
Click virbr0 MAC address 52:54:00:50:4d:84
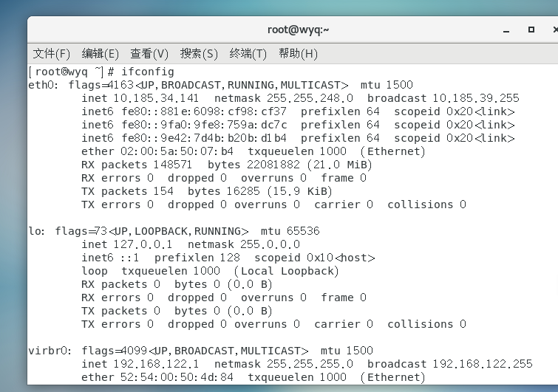click(177, 377)
